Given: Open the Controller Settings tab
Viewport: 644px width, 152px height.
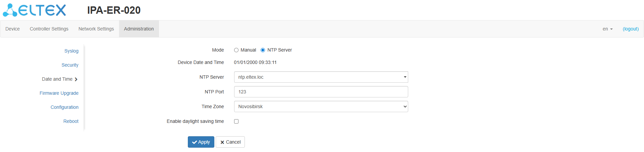Looking at the screenshot, I should pos(49,29).
